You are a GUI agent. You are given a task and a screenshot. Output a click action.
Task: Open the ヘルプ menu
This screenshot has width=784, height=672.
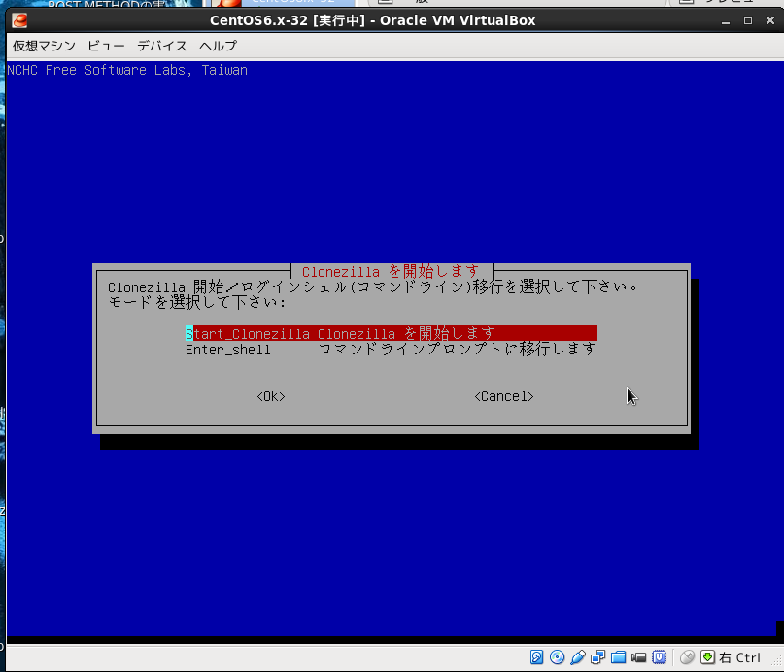click(x=218, y=46)
